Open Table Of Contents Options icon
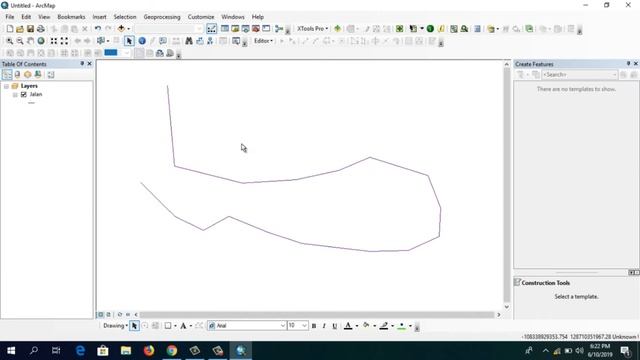Viewport: 640px width, 360px height. (51, 75)
